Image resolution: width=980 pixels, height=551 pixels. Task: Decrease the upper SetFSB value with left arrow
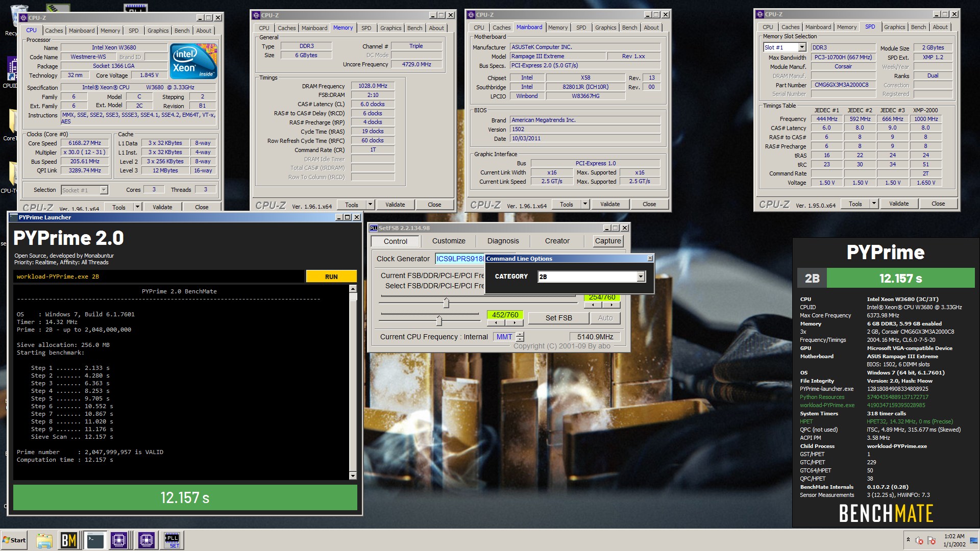click(593, 305)
